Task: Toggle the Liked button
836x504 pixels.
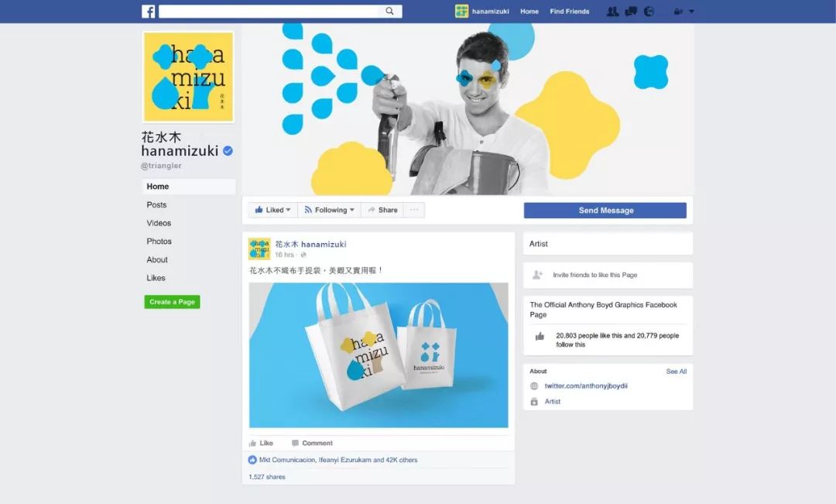Action: [272, 210]
